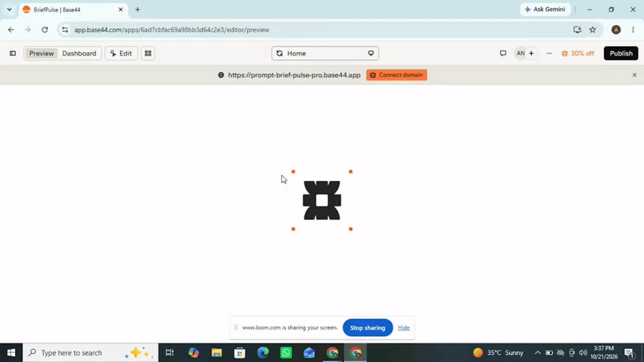
Task: Show hidden system tray icons
Action: (537, 353)
